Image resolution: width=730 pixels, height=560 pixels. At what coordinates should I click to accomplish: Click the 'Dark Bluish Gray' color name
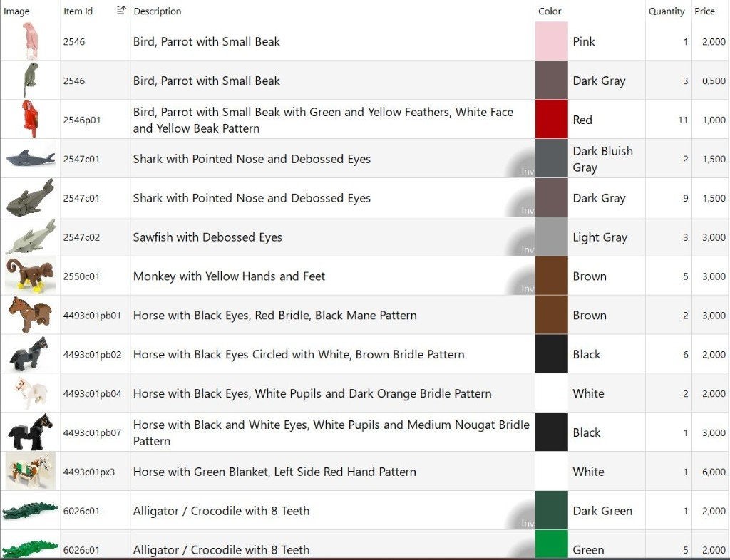(603, 159)
